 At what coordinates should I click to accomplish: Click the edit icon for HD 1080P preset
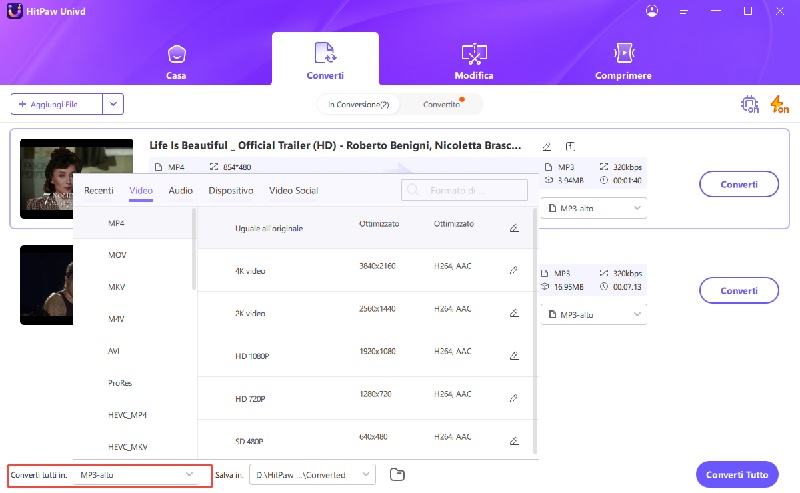point(513,355)
